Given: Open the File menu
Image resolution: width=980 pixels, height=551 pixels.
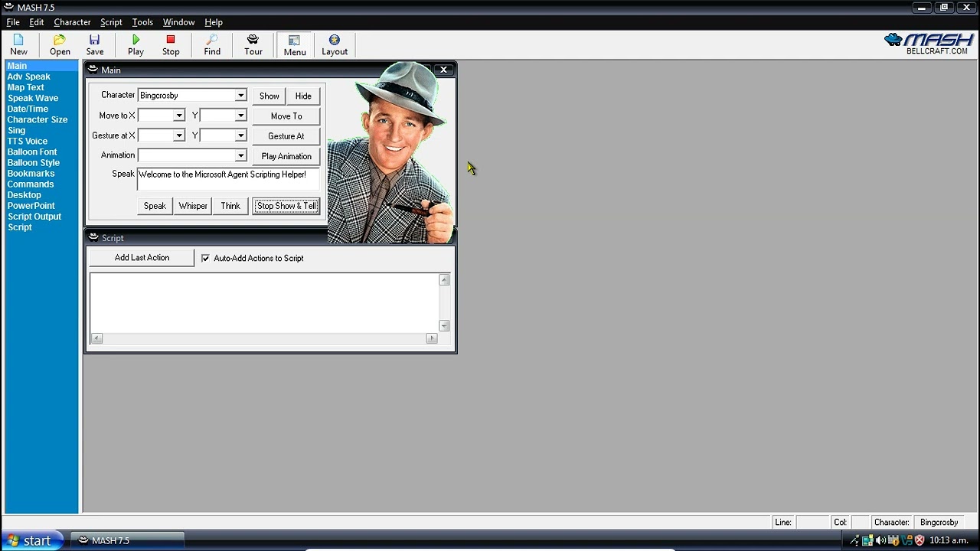Looking at the screenshot, I should 13,22.
